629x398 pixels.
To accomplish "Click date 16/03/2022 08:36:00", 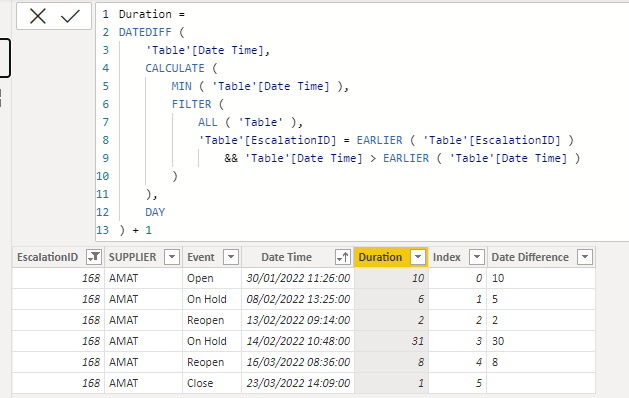I will click(x=298, y=362).
